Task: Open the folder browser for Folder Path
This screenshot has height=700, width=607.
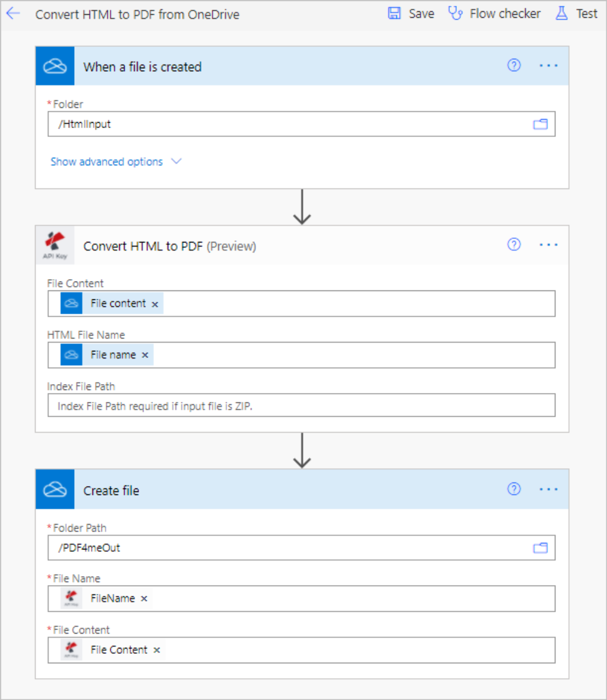Action: tap(540, 548)
